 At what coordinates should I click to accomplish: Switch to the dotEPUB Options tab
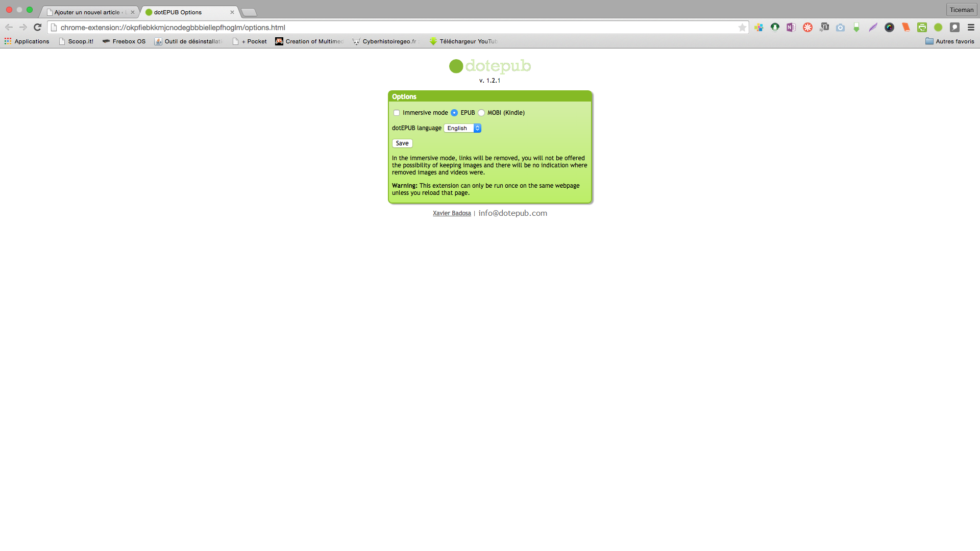[x=189, y=12]
